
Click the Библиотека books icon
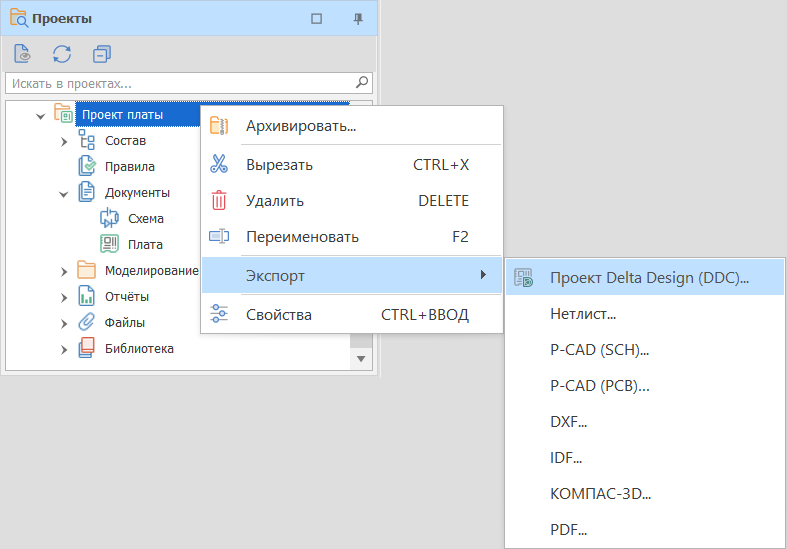(x=86, y=348)
